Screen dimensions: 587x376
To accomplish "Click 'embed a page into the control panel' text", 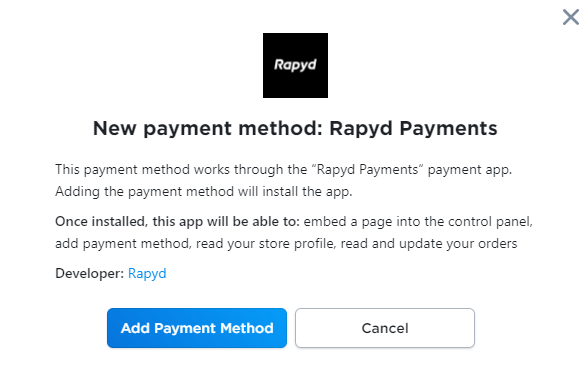I will tap(418, 221).
